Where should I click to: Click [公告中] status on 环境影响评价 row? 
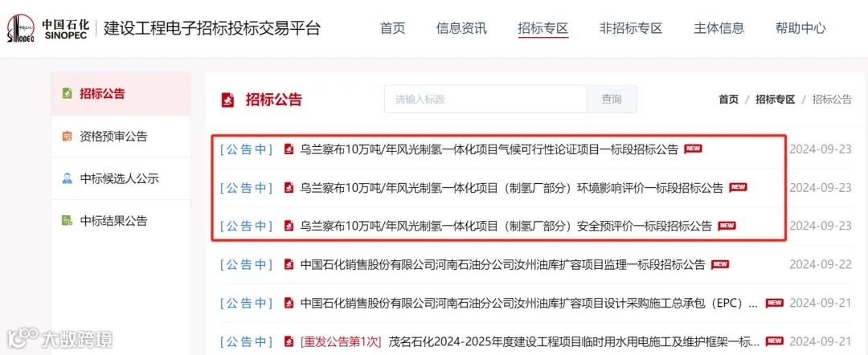pos(247,188)
